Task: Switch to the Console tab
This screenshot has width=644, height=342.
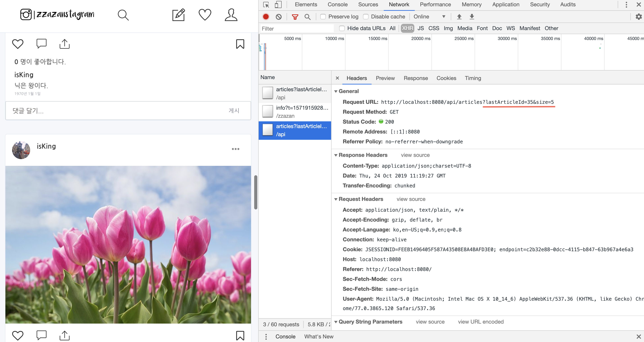Action: (x=337, y=4)
